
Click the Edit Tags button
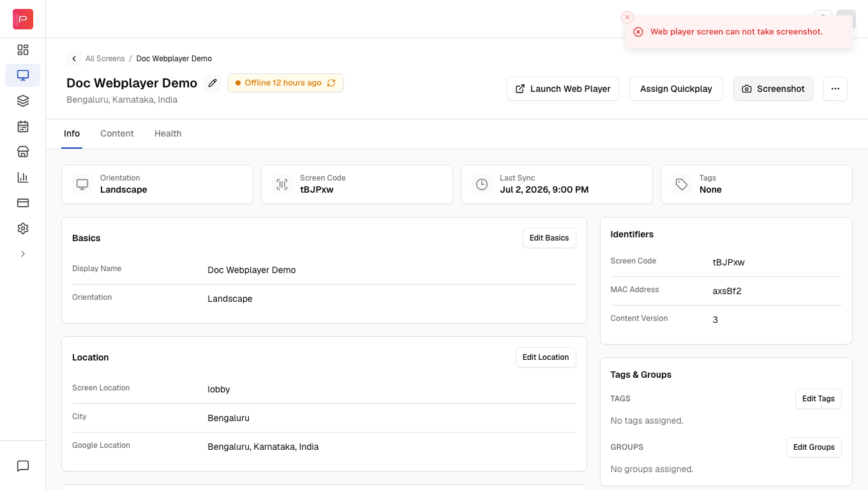(x=818, y=399)
